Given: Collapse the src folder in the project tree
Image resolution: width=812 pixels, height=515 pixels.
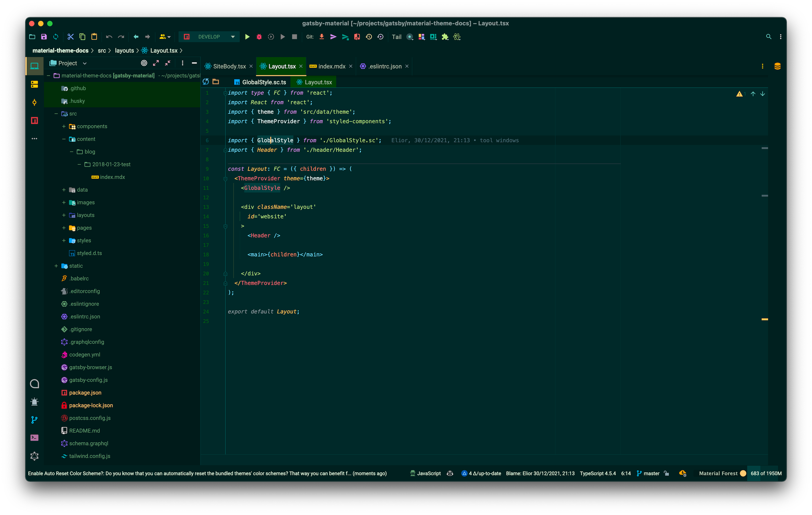Looking at the screenshot, I should 56,114.
